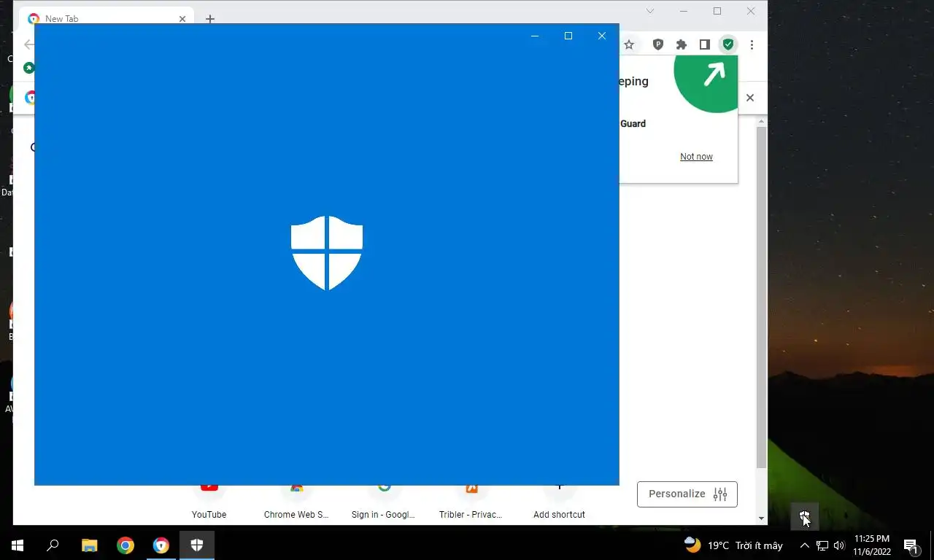Image resolution: width=934 pixels, height=560 pixels.
Task: Click the Chrome page vertical scrollbar
Action: 761,297
